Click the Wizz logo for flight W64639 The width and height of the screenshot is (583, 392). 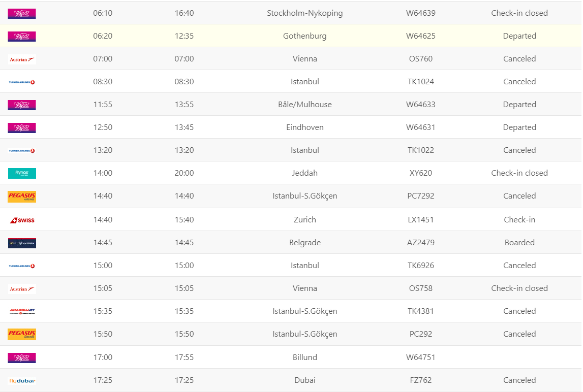click(x=22, y=14)
